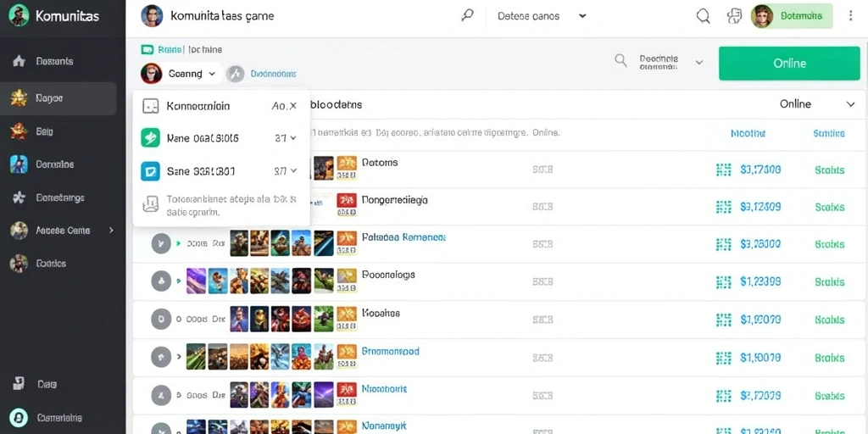
Task: Click the gray circle in Pooenoioga row
Action: click(x=160, y=281)
